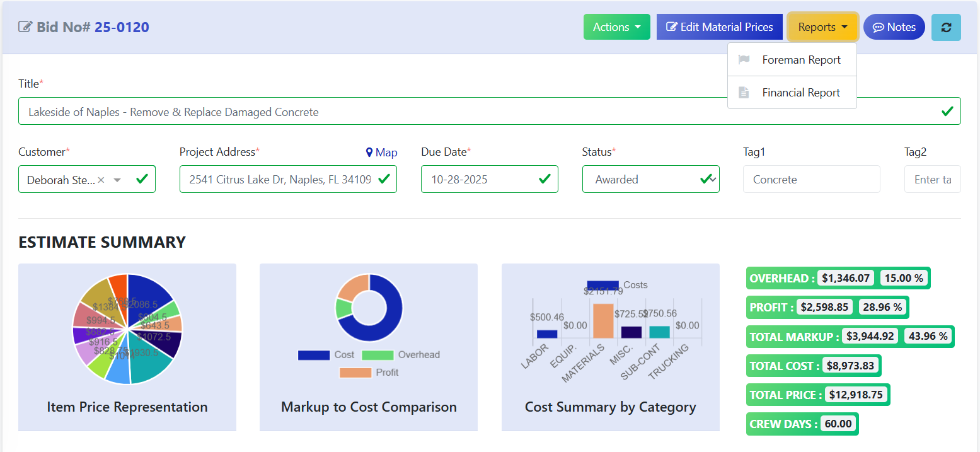Click inside the Tag2 input field

933,179
